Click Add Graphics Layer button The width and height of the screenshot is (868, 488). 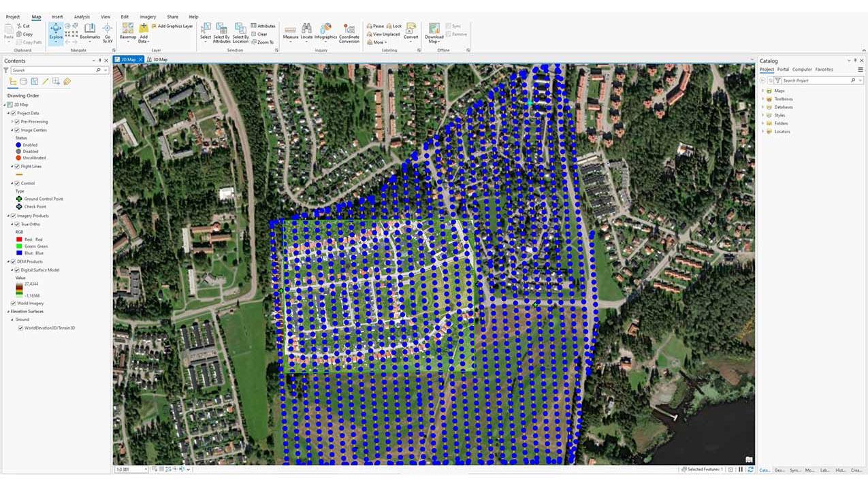point(172,26)
